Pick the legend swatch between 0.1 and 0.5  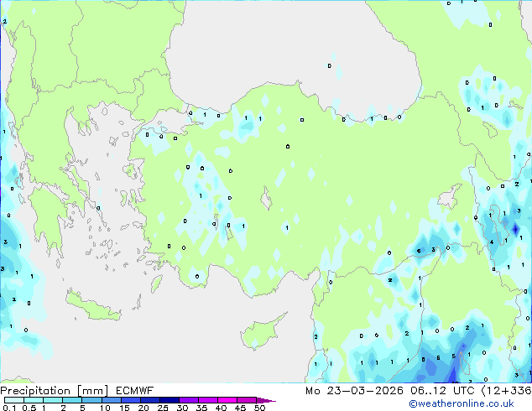14,400
